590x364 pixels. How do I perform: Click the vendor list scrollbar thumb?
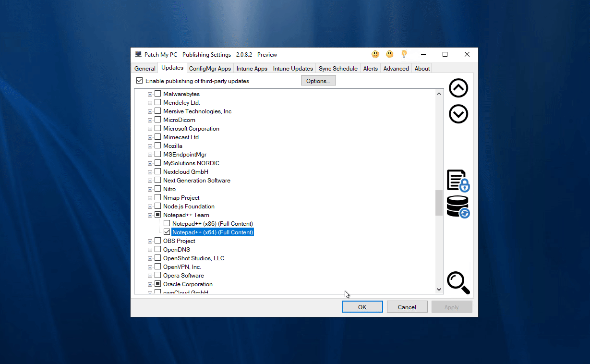pos(439,203)
